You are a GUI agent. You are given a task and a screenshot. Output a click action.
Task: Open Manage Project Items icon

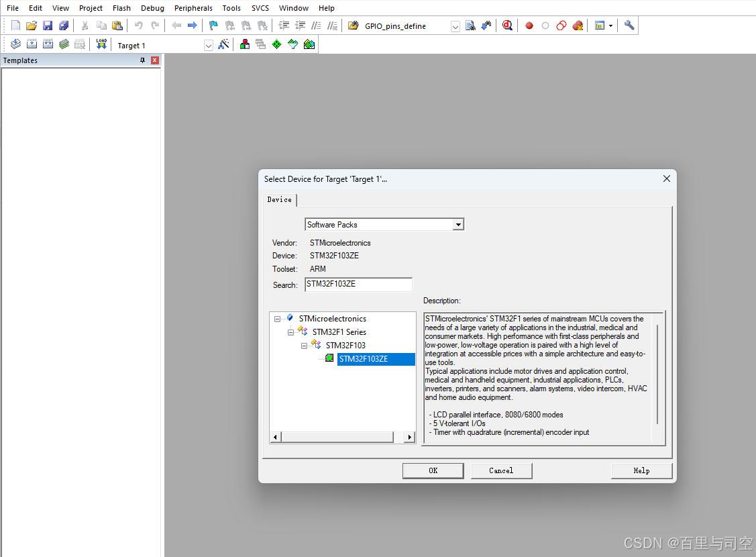[245, 44]
